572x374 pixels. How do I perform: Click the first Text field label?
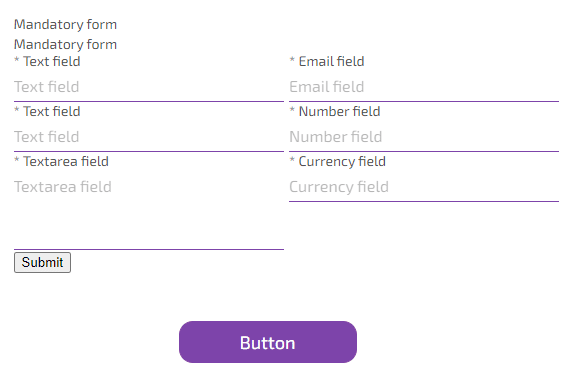(x=51, y=61)
